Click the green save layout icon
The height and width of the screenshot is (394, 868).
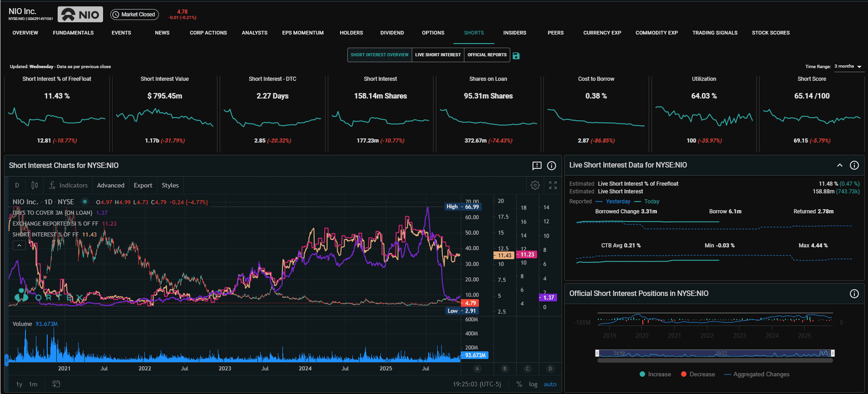516,56
